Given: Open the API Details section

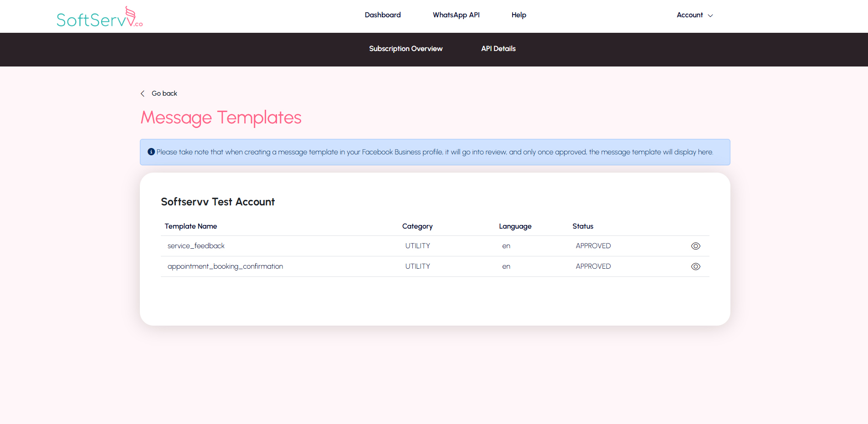Looking at the screenshot, I should [498, 49].
